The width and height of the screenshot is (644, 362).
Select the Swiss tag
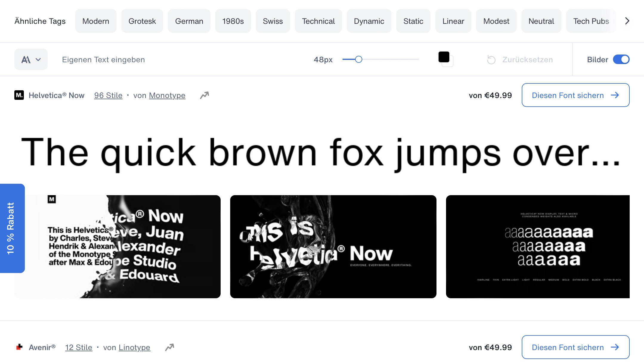[273, 21]
